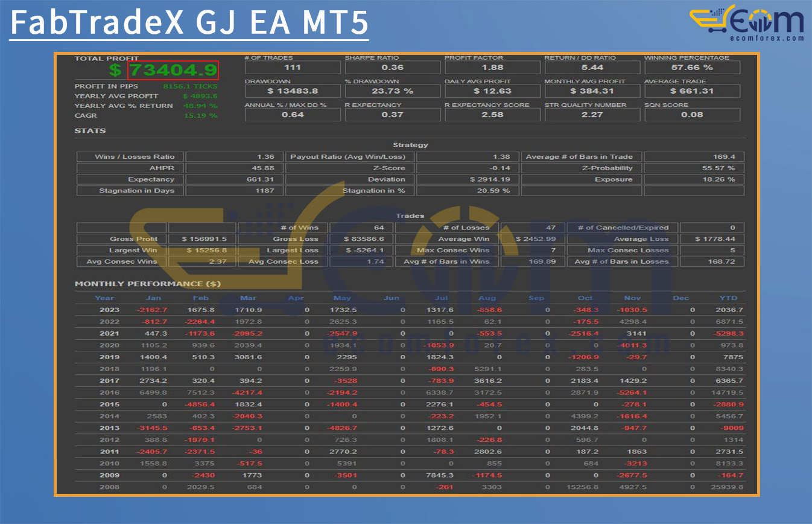Select the Monthly Avg Profit value box
Screen dimensions: 812x524
coord(592,91)
